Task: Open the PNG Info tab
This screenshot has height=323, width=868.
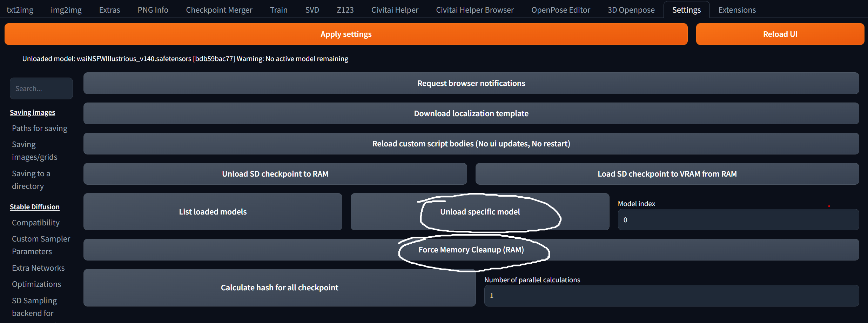Action: pyautogui.click(x=153, y=10)
